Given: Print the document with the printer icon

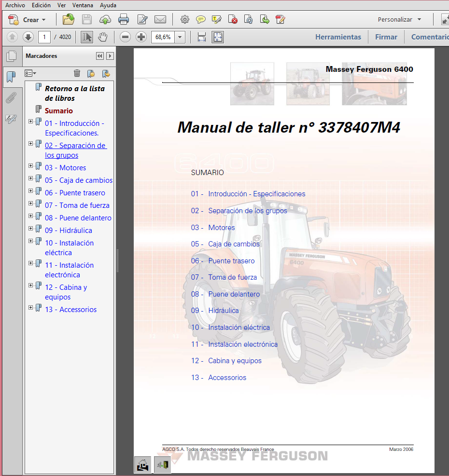Looking at the screenshot, I should pyautogui.click(x=124, y=19).
